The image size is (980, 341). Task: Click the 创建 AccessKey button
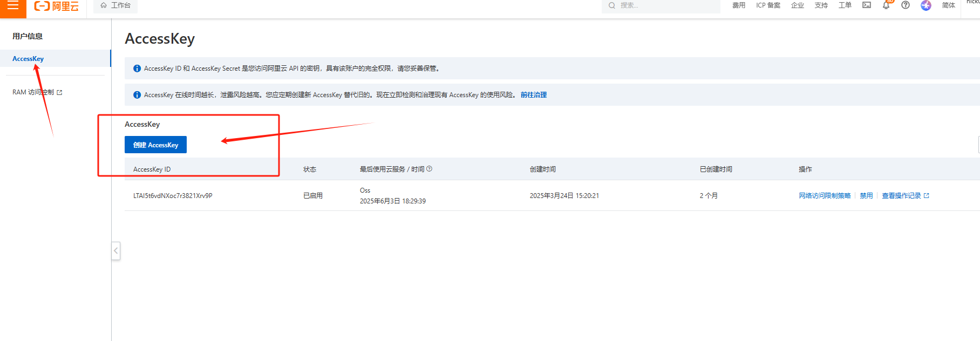[155, 145]
